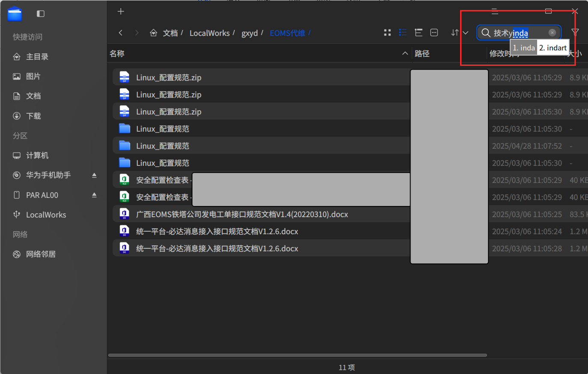Open the sort order dropdown

tap(460, 32)
